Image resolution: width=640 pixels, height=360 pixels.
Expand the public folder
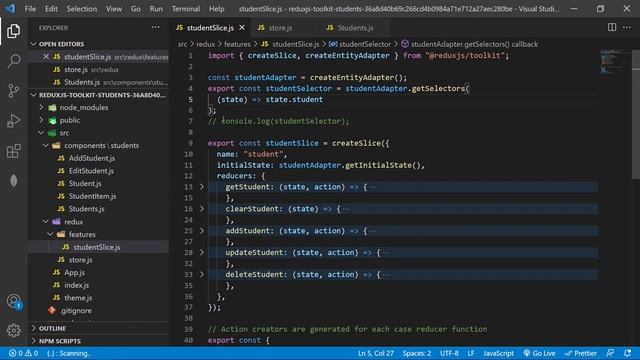click(42, 120)
